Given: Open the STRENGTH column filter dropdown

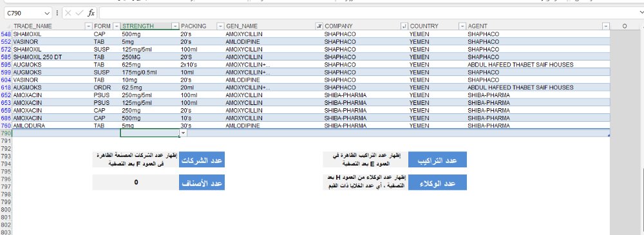Looking at the screenshot, I should (x=176, y=26).
